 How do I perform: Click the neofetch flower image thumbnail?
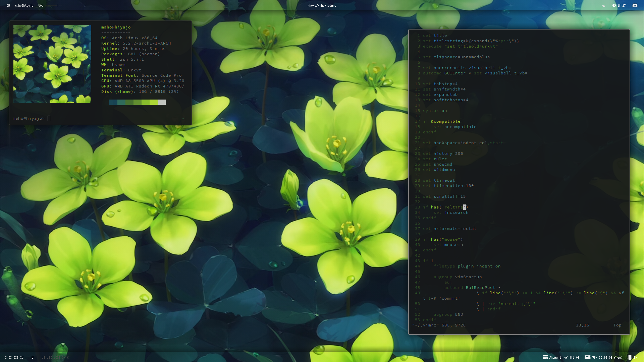pos(52,64)
